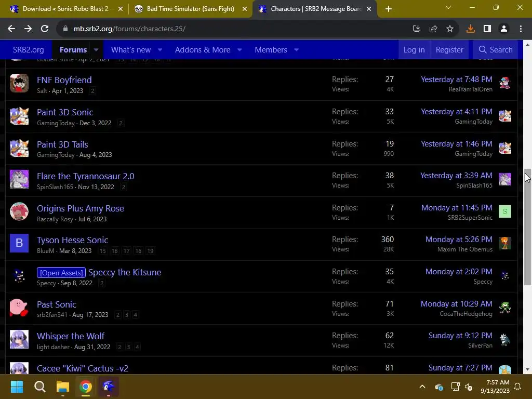Image resolution: width=532 pixels, height=399 pixels.
Task: Open the Monday at 5:26 PM latest post
Action: click(459, 240)
